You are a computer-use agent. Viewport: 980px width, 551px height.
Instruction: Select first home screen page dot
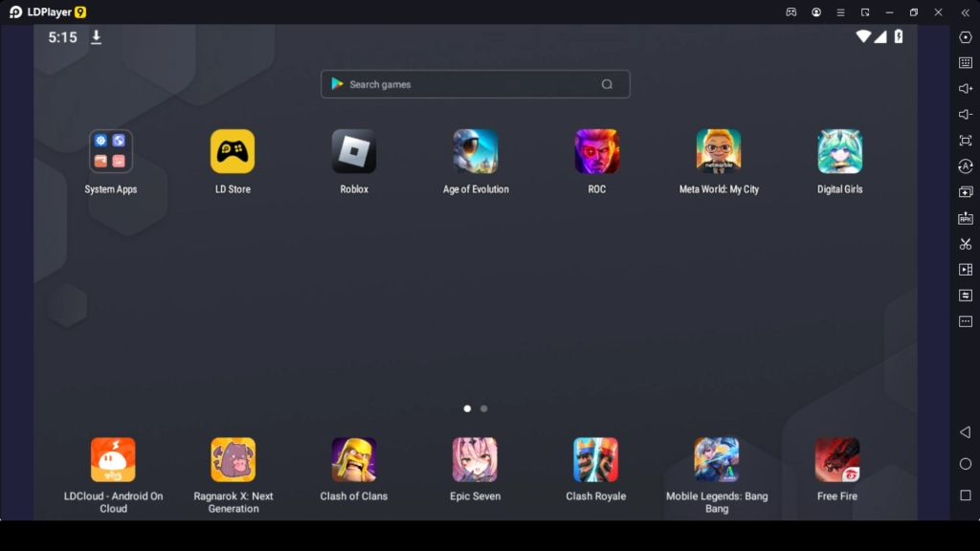[467, 408]
